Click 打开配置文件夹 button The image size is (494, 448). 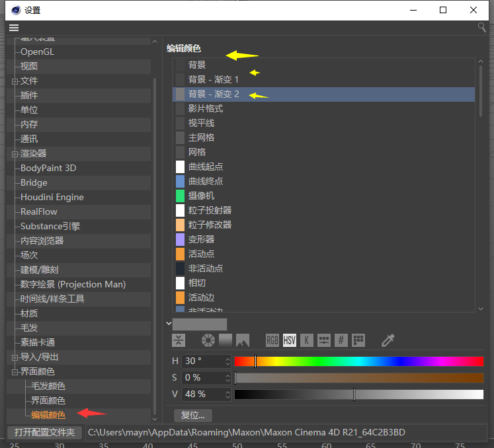(x=44, y=432)
